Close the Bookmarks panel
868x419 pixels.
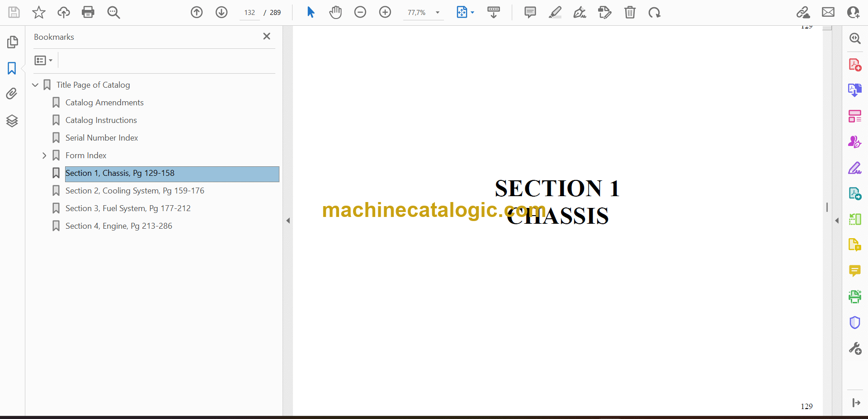pos(267,36)
